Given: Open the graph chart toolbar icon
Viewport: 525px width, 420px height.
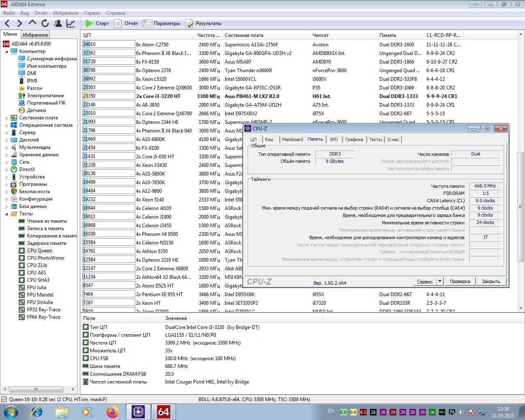Looking at the screenshot, I should pos(71,23).
